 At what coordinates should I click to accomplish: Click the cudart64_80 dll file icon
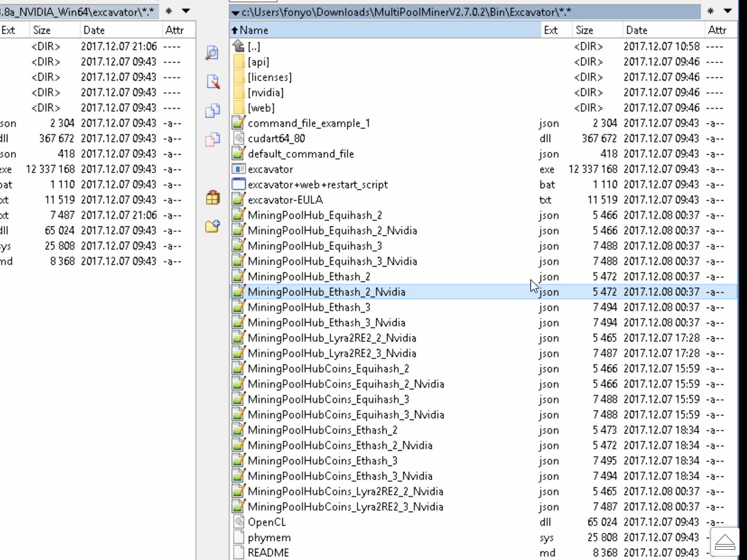coord(239,138)
